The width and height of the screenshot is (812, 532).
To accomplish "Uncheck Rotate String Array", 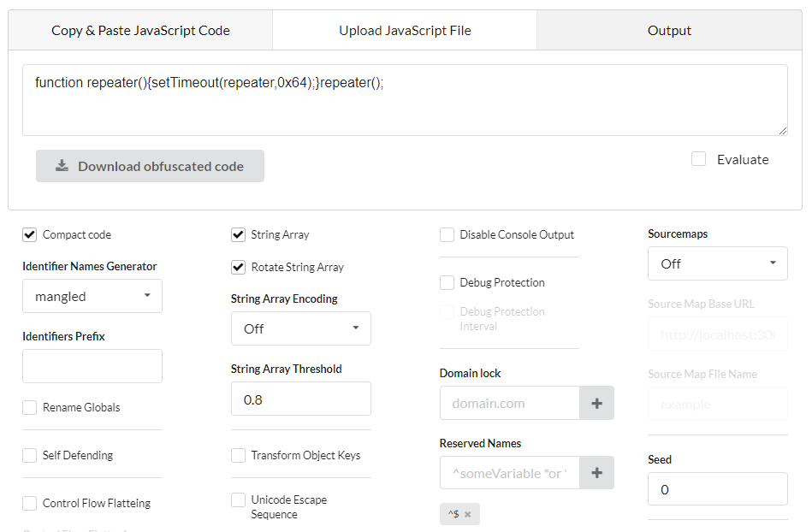I will [x=239, y=267].
